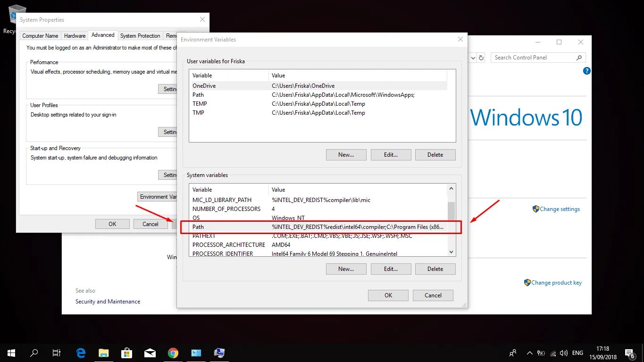Click Cancel in System Properties
644x362 pixels.
click(x=151, y=224)
